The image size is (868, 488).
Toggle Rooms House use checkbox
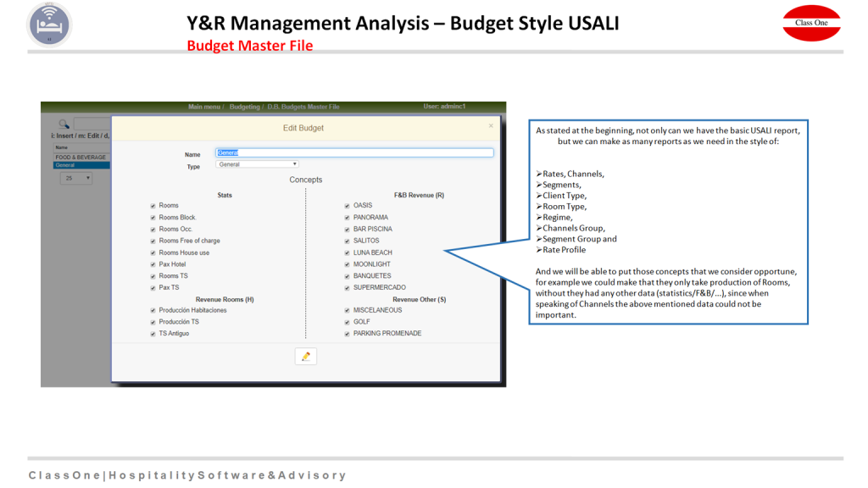153,252
